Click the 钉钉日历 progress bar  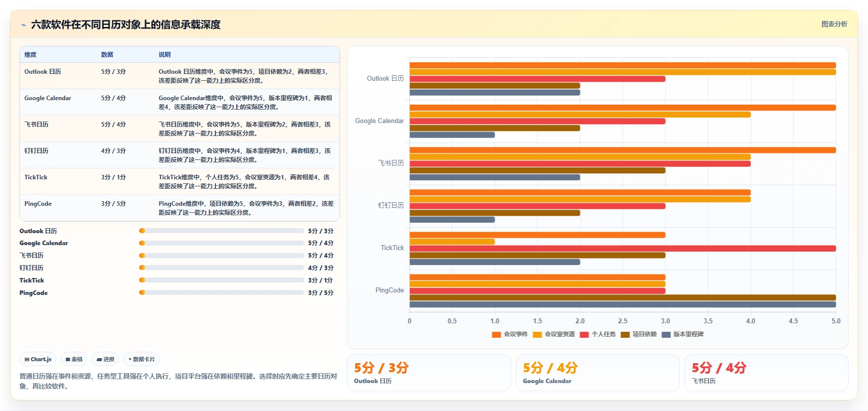pos(221,268)
